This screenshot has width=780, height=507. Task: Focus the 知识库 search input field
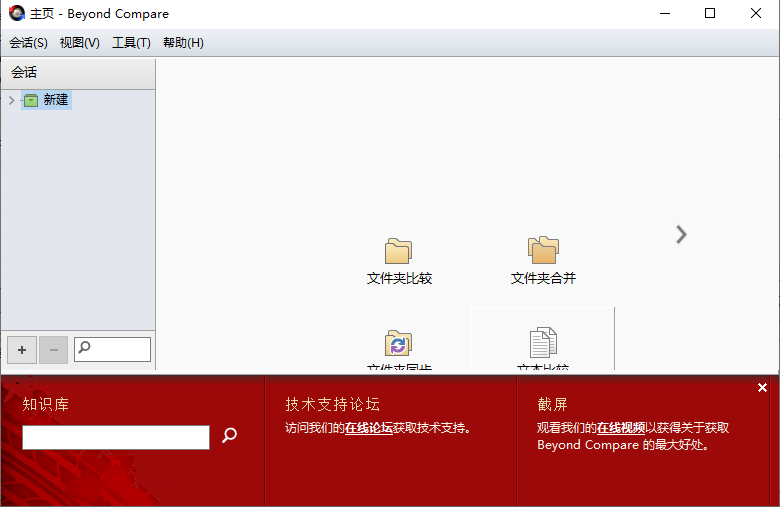[116, 437]
